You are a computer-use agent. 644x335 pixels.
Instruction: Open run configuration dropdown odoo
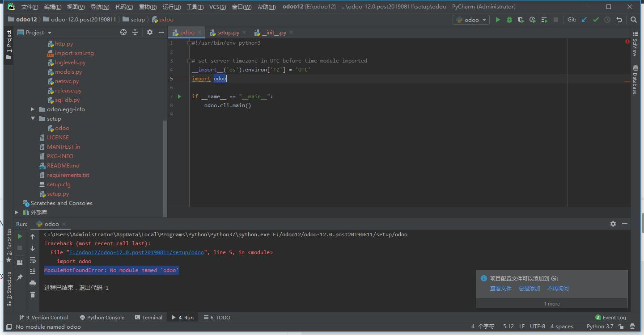[x=471, y=20]
